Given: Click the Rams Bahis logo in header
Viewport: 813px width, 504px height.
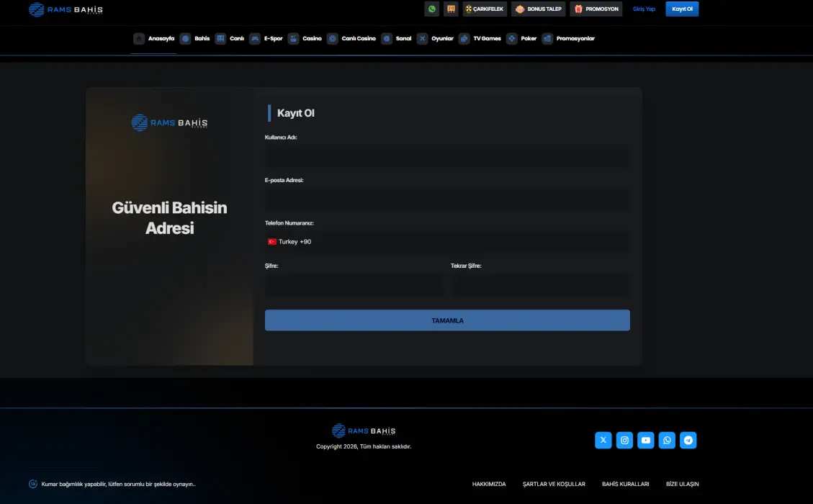Looking at the screenshot, I should click(66, 10).
